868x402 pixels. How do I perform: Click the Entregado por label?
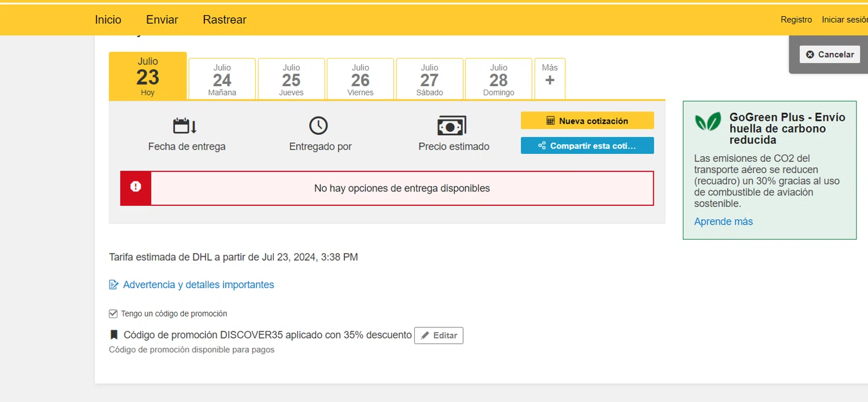(321, 147)
